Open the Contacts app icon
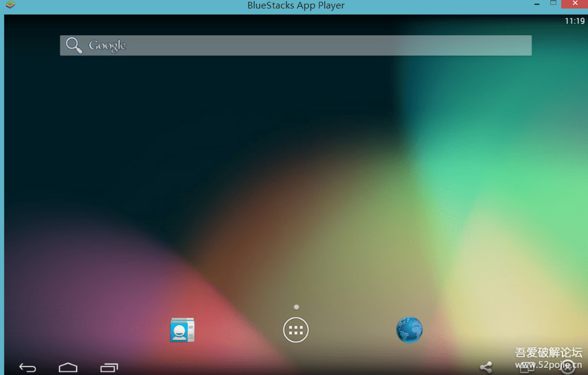Viewport: 588px width, 375px height. [x=182, y=329]
